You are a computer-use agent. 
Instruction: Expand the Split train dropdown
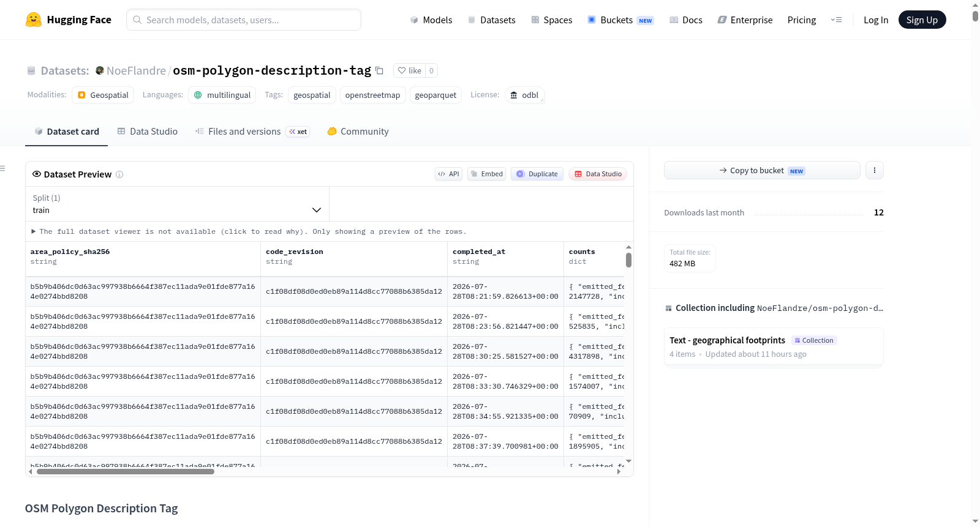coord(177,204)
